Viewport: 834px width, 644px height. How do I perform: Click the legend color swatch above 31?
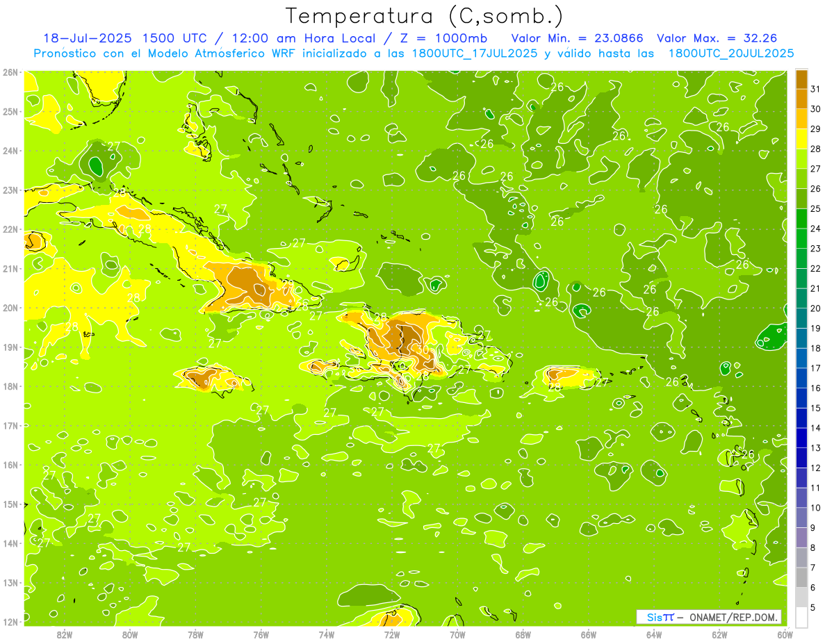coord(801,79)
